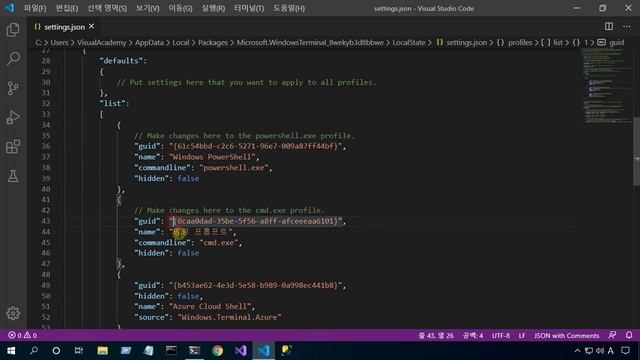Open Task View on taskbar
The height and width of the screenshot is (360, 640).
click(79, 351)
